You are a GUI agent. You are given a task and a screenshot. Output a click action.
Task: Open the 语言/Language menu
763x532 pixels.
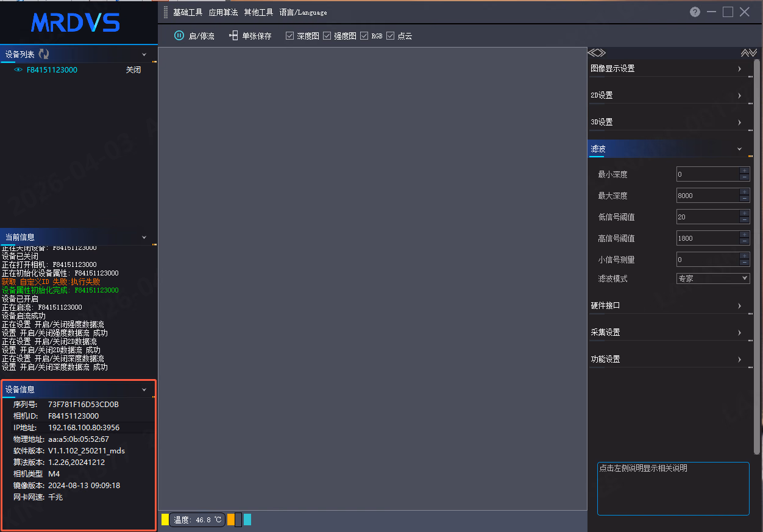click(x=303, y=12)
